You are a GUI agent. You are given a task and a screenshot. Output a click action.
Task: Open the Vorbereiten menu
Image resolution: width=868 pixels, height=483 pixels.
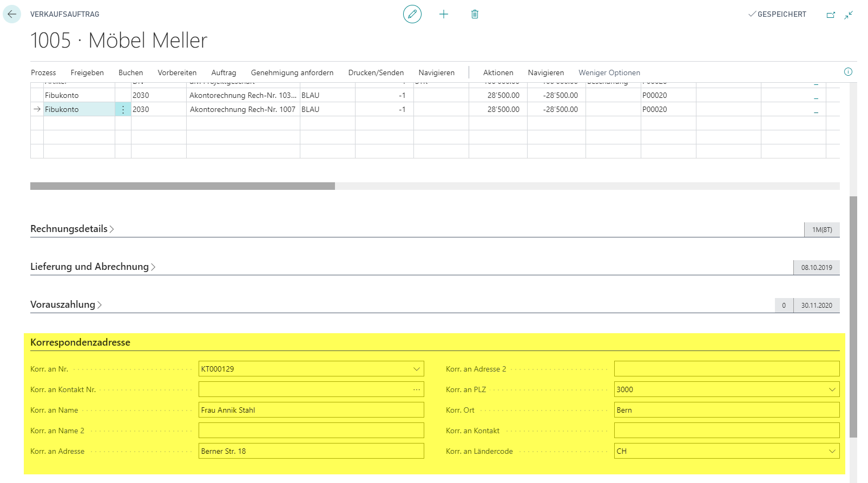pos(177,72)
